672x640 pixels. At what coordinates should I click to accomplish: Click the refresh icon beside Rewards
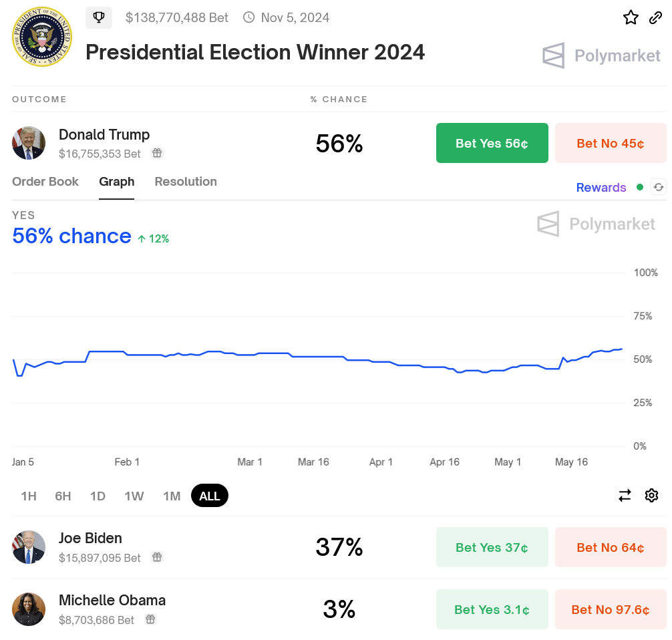click(x=658, y=188)
